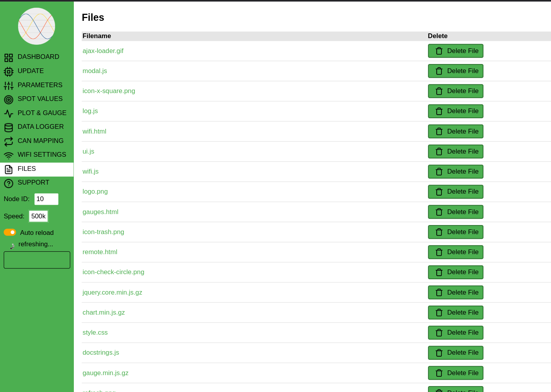The height and width of the screenshot is (392, 551).
Task: Click the CAN Mapping arrows icon
Action: click(9, 141)
